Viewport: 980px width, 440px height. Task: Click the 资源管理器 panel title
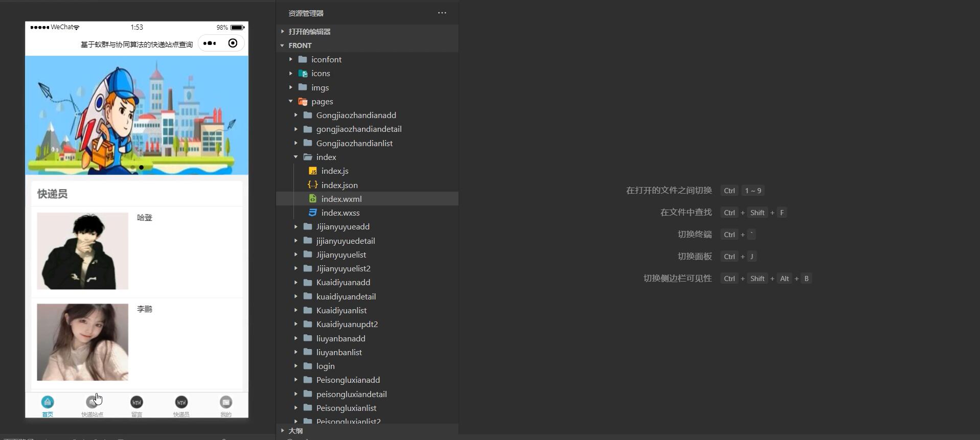306,13
